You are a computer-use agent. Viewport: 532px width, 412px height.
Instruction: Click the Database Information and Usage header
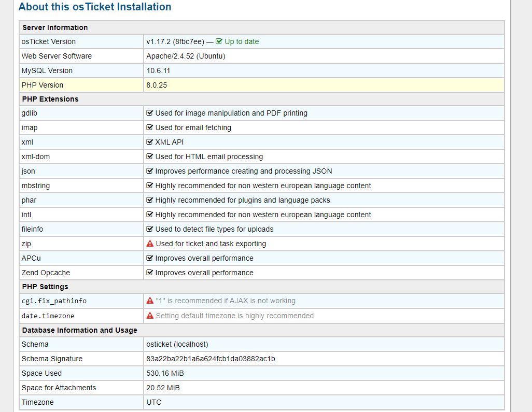click(x=79, y=330)
